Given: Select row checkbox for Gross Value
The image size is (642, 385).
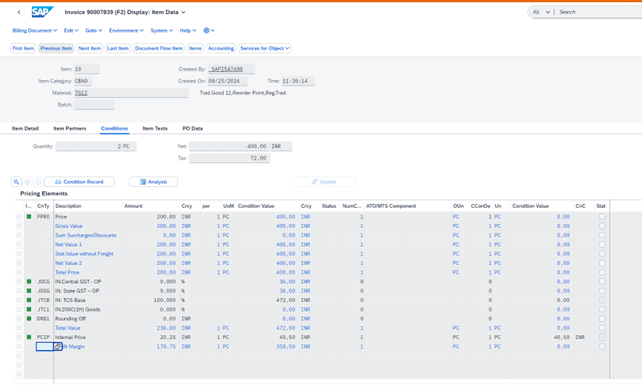Looking at the screenshot, I should pyautogui.click(x=19, y=226).
